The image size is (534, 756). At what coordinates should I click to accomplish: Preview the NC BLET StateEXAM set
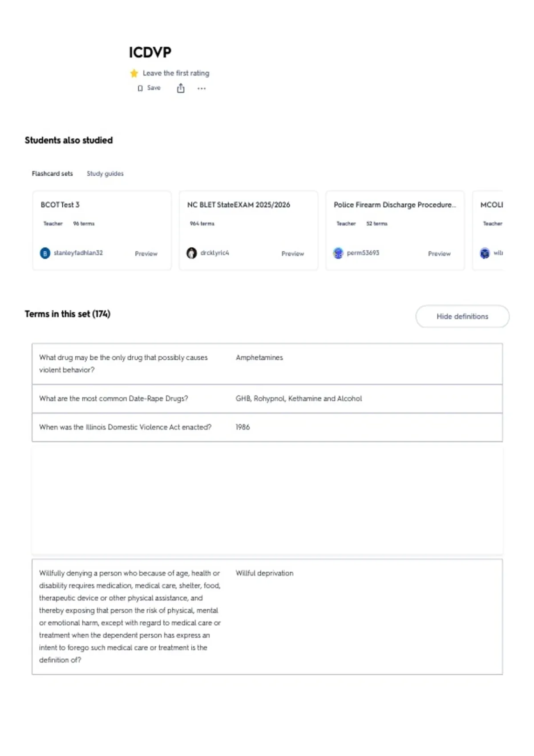tap(292, 253)
